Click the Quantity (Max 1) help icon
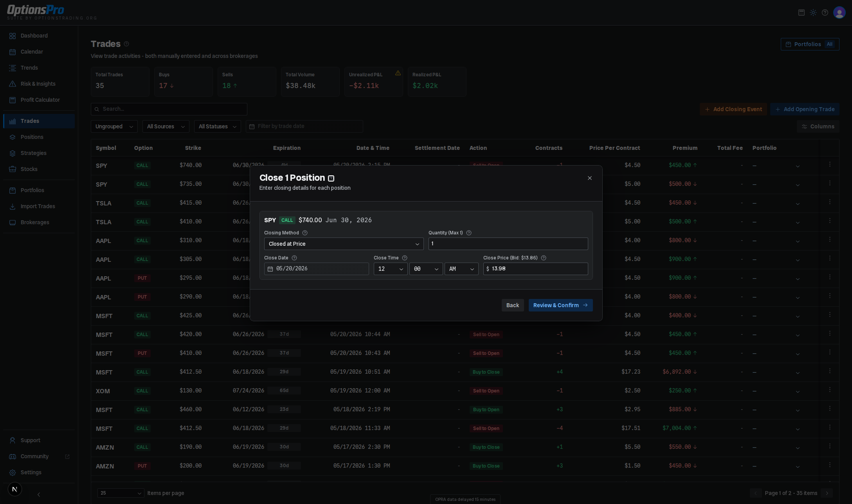This screenshot has height=504, width=852. (469, 233)
